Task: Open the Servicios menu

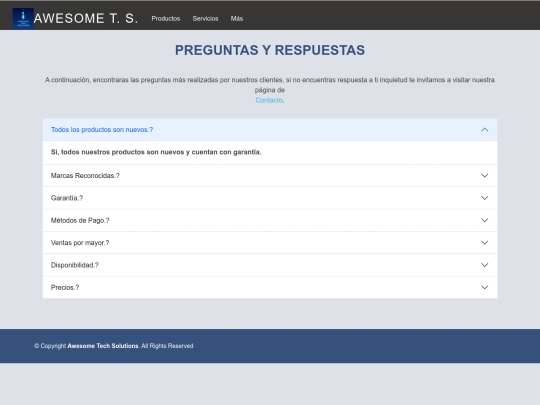Action: pos(205,19)
